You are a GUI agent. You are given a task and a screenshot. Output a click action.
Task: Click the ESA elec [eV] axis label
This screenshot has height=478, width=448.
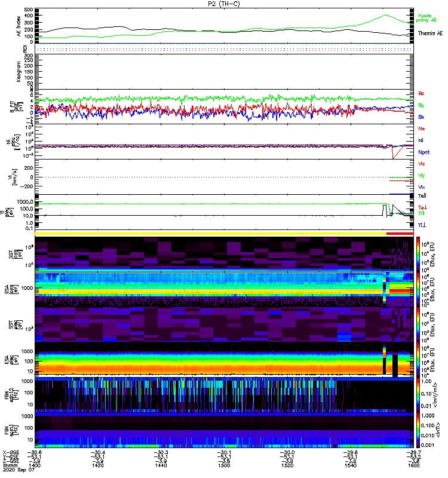(x=11, y=360)
